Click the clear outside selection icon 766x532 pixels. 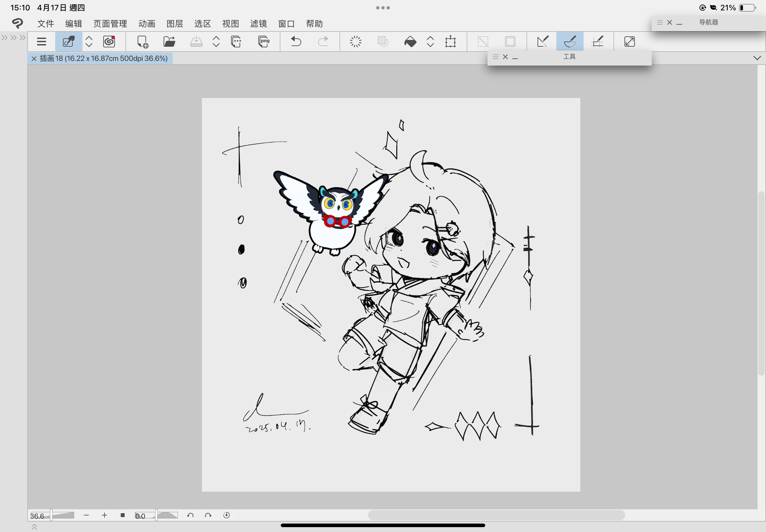383,42
